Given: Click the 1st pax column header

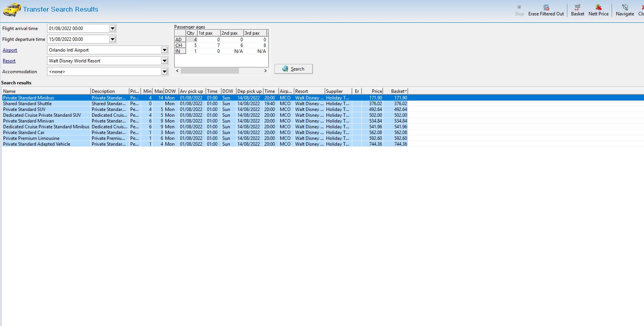Looking at the screenshot, I should [209, 33].
